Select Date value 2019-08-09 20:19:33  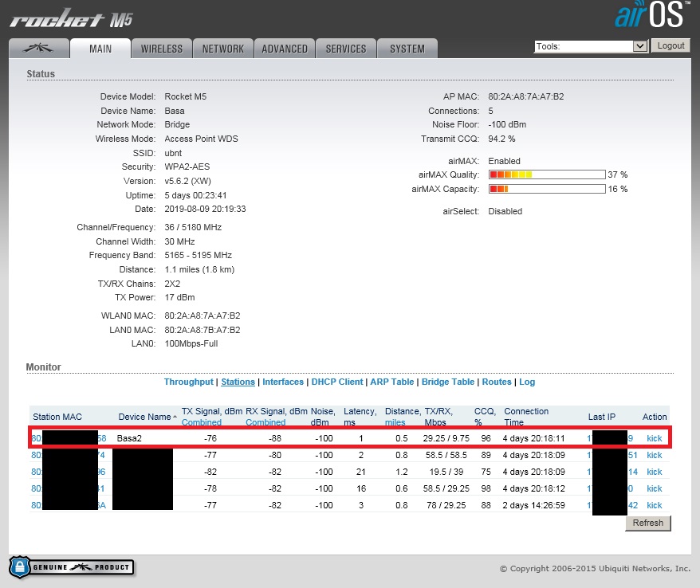205,209
